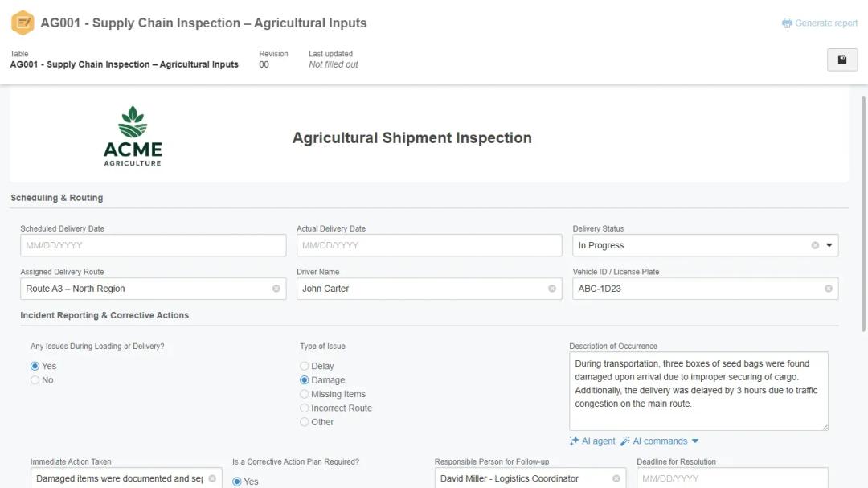
Task: Click the Actual Delivery Date field
Action: coord(428,245)
